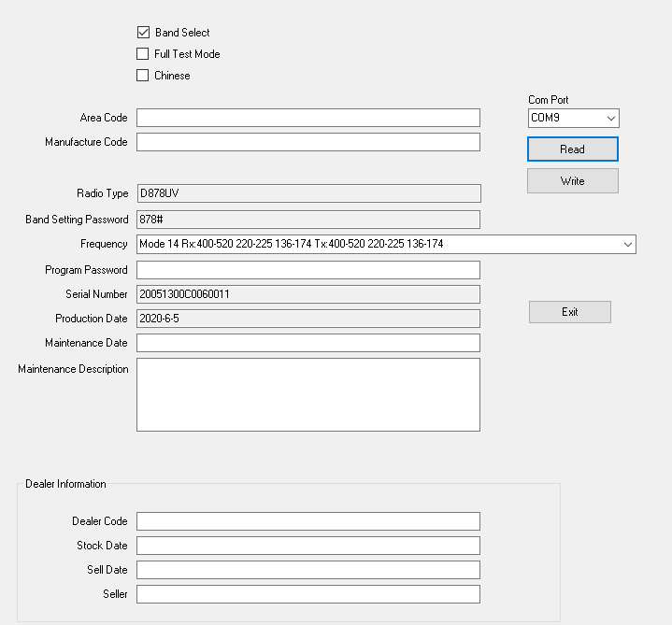Click the Band Setting Password field
672x625 pixels.
(x=308, y=220)
